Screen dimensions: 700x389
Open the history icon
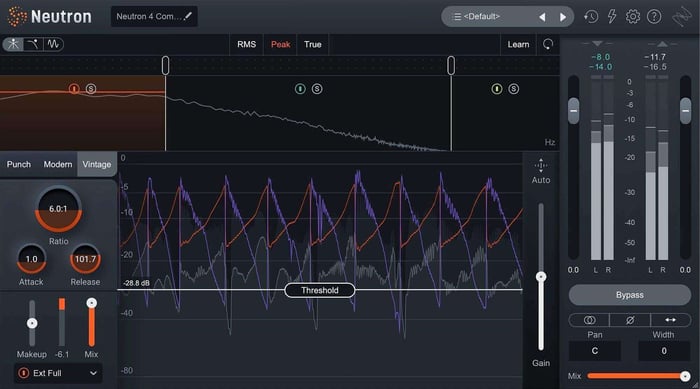[x=591, y=17]
